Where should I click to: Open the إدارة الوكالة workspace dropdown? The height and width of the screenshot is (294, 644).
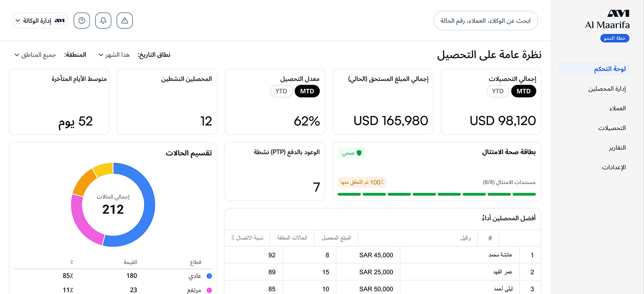click(x=40, y=21)
